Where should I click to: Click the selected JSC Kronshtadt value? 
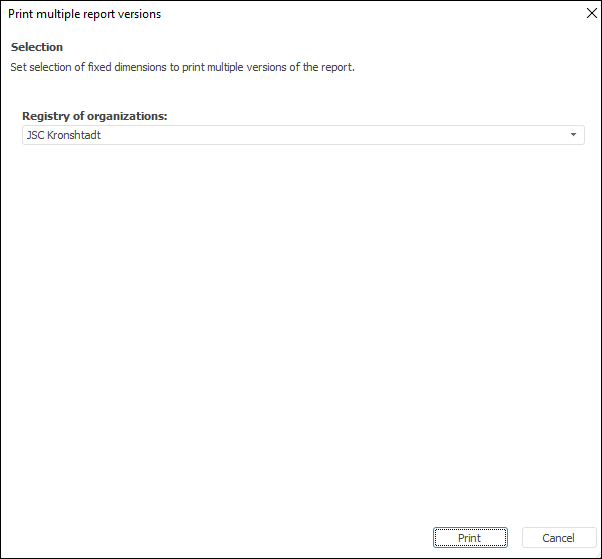(62, 135)
